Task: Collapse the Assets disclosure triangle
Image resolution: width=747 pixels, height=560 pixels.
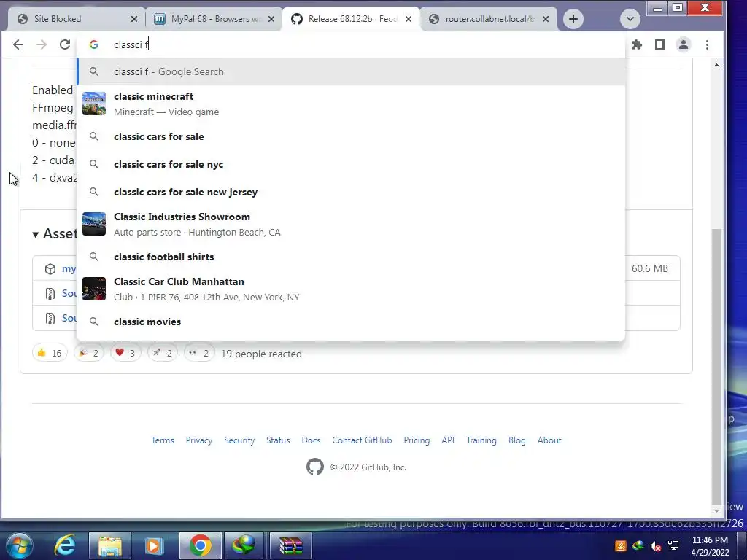Action: pos(35,234)
